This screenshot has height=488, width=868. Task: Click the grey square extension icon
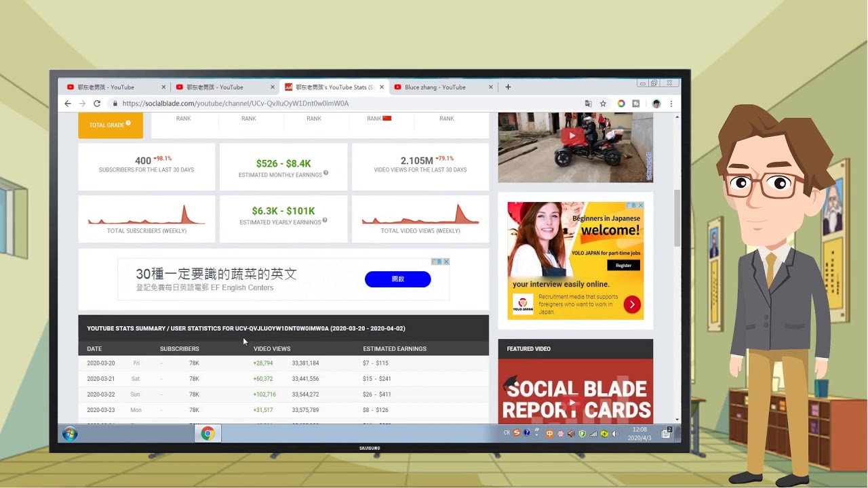[636, 104]
